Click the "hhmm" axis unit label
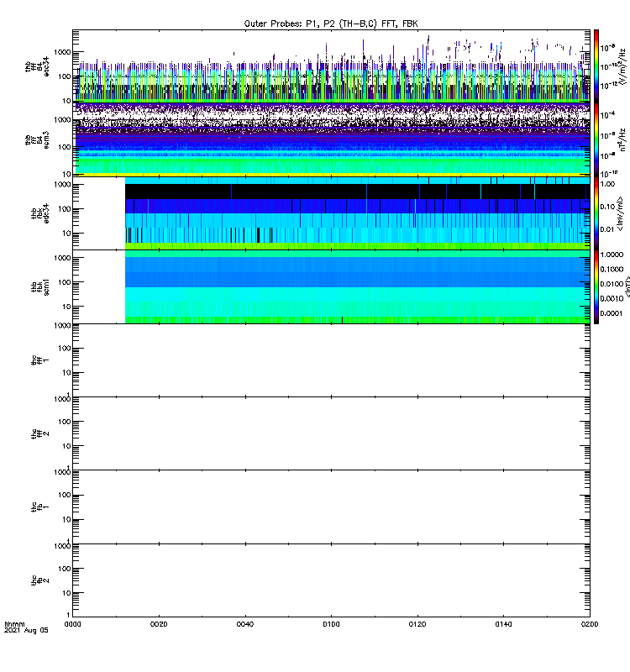Image resolution: width=630 pixels, height=672 pixels. [14, 624]
